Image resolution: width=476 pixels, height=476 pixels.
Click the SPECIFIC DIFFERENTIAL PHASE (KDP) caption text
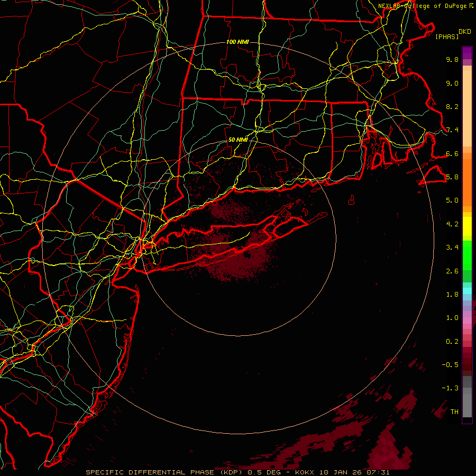point(165,472)
